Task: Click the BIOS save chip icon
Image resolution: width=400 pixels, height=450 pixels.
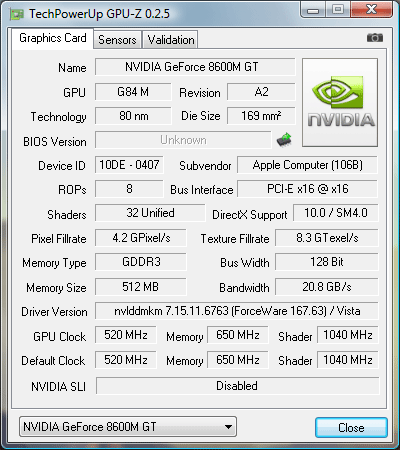Action: (x=284, y=140)
